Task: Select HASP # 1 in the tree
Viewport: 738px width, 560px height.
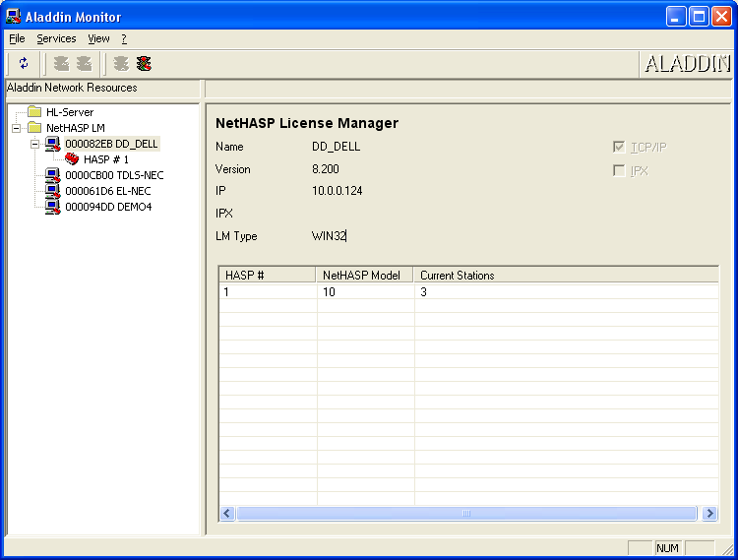Action: [106, 159]
